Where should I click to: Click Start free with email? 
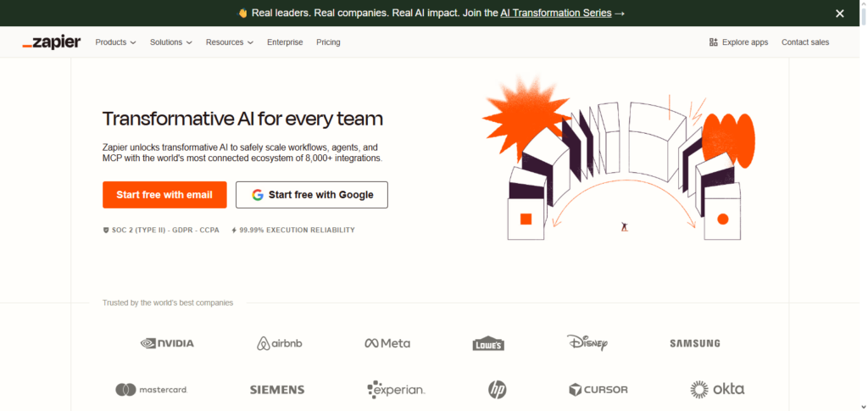164,195
